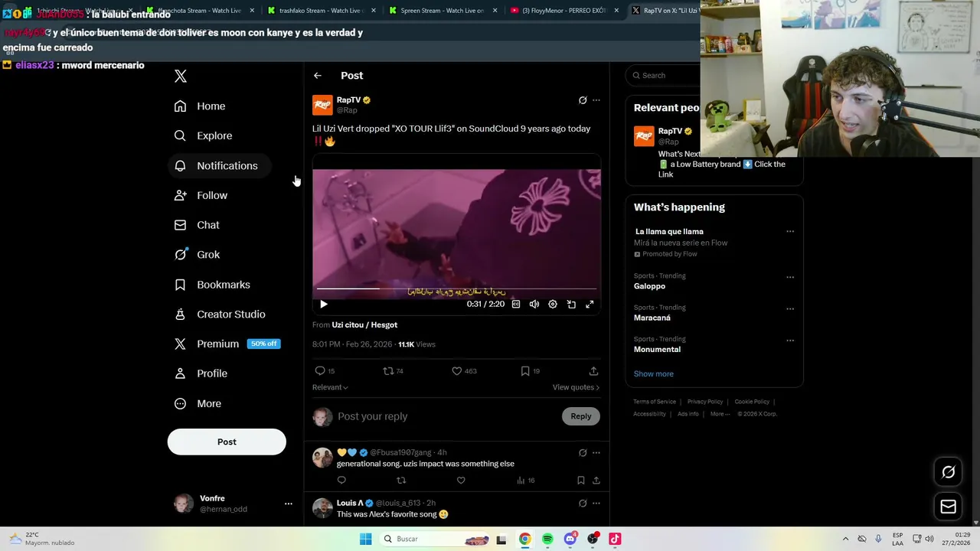
Task: Open the three-dot menu on RapTV post
Action: [x=596, y=100]
